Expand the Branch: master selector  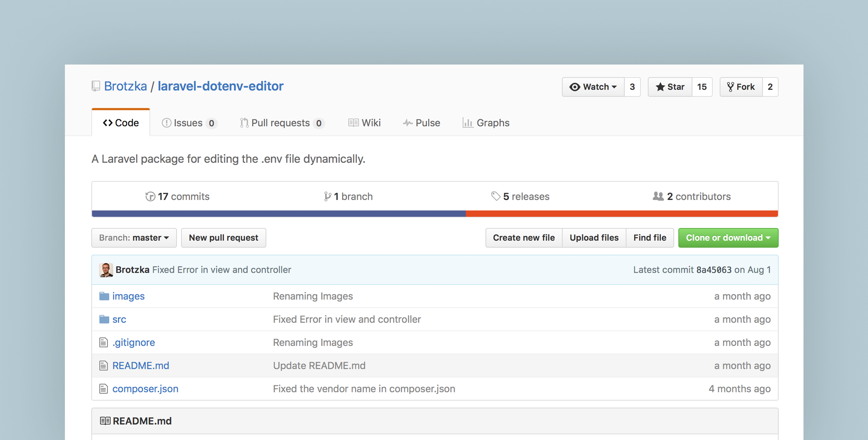pos(134,237)
